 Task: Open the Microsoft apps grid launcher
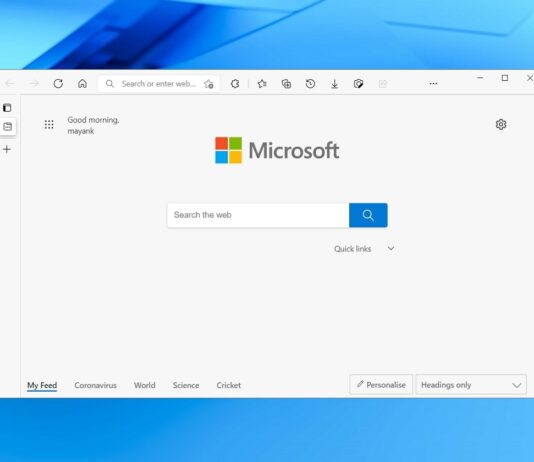pyautogui.click(x=49, y=125)
